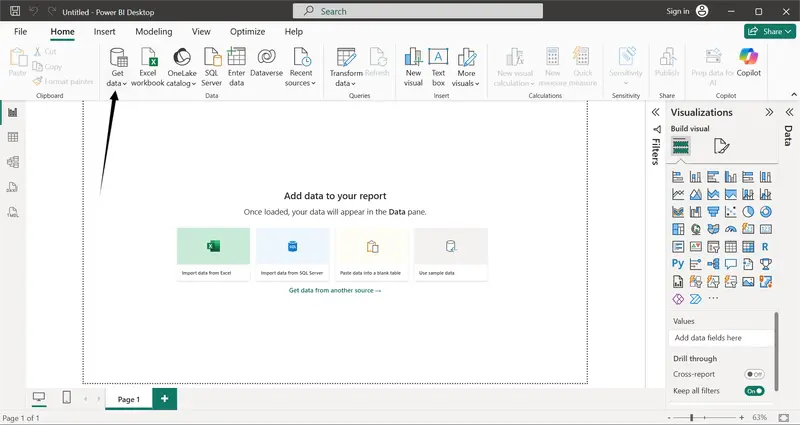This screenshot has width=800, height=425.
Task: Select SQL Server data source
Action: point(211,67)
